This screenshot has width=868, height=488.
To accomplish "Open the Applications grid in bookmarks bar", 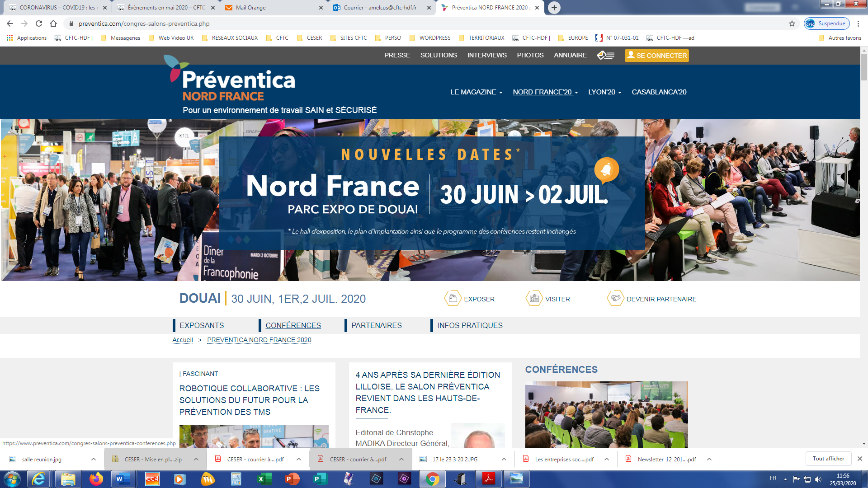I will click(27, 38).
